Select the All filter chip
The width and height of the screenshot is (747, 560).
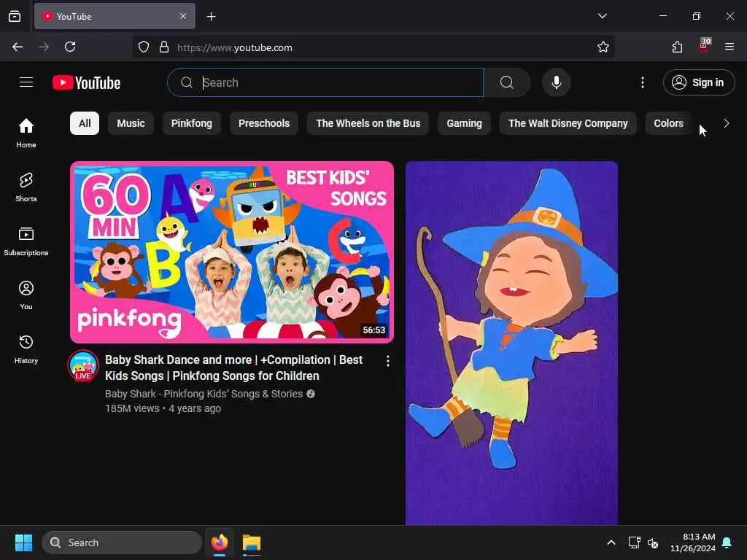tap(85, 123)
